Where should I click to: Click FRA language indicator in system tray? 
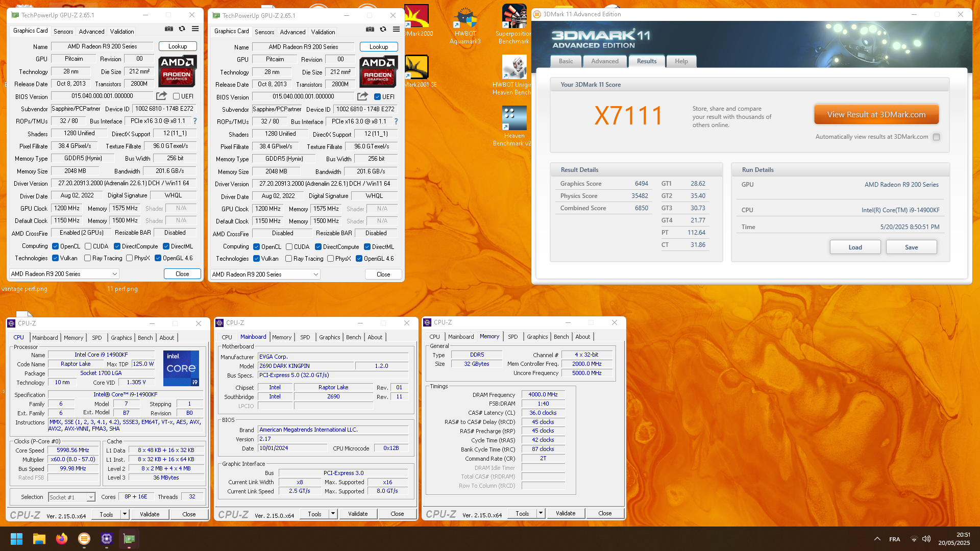pyautogui.click(x=894, y=539)
